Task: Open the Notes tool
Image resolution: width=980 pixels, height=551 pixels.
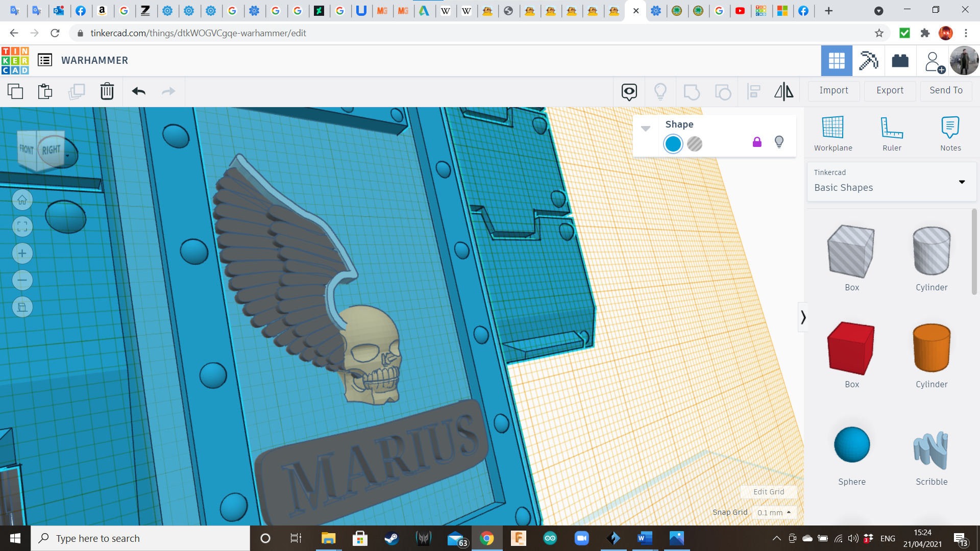Action: [950, 134]
